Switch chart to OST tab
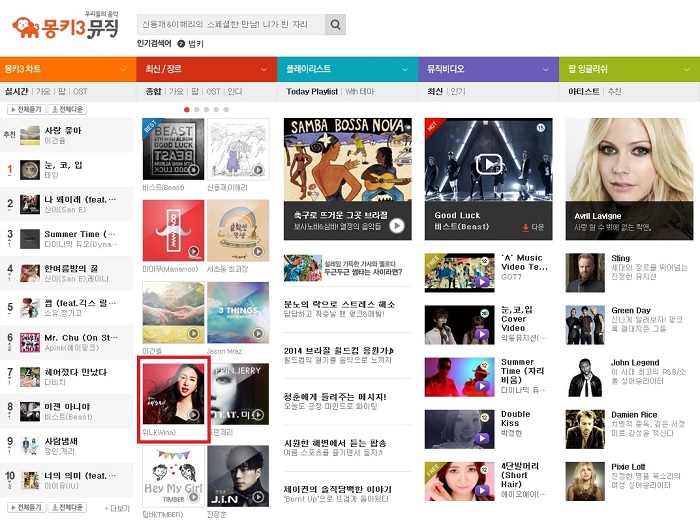 [80, 92]
